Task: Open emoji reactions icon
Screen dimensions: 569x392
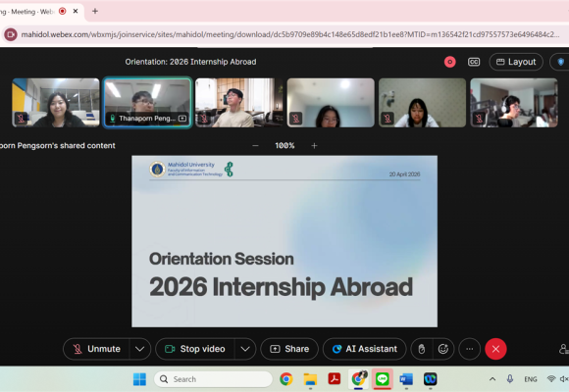Action: tap(443, 349)
